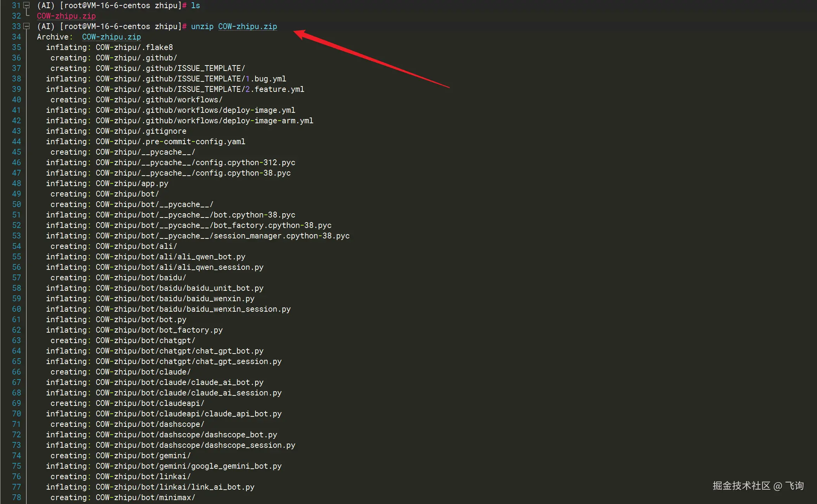Open the COW-zhipu.zip link after Archive:
The image size is (817, 504).
point(111,37)
